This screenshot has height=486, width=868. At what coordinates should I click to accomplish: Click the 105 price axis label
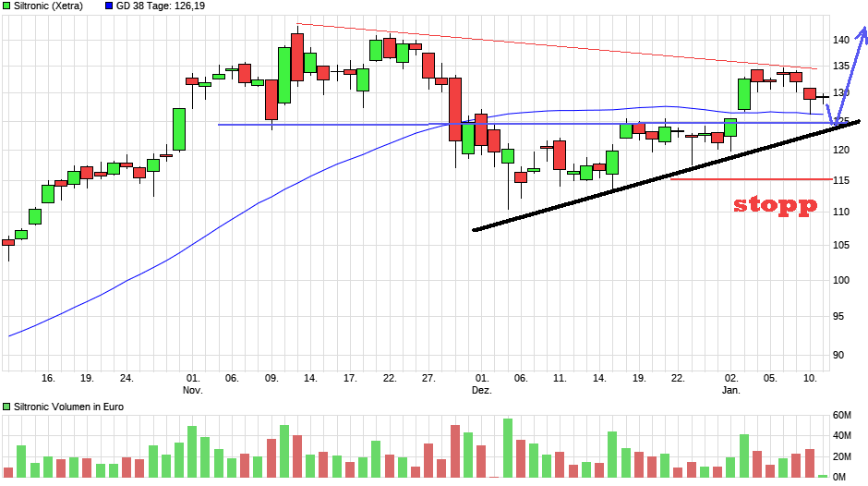tap(841, 246)
